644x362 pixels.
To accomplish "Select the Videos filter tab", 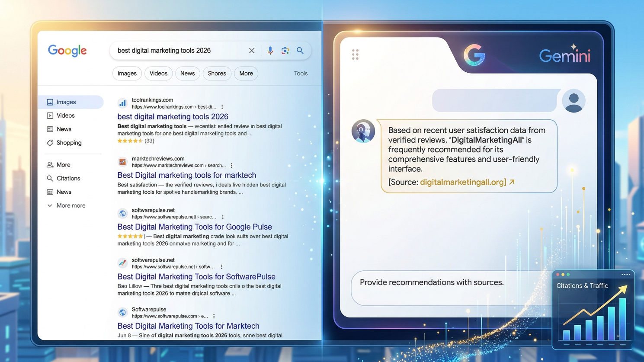I will pyautogui.click(x=158, y=73).
